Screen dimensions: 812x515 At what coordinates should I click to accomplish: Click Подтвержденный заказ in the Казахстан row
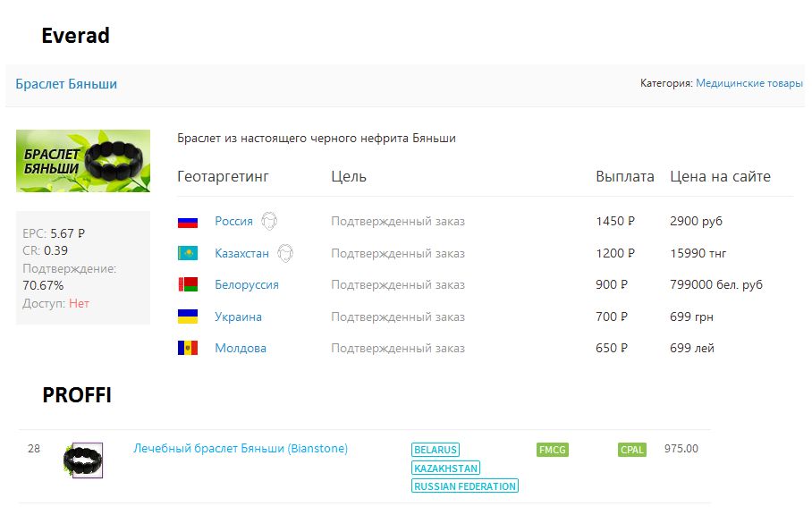click(398, 254)
